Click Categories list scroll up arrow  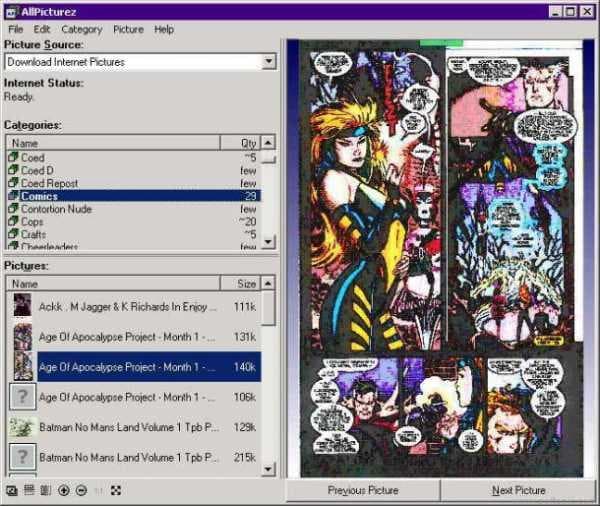268,143
